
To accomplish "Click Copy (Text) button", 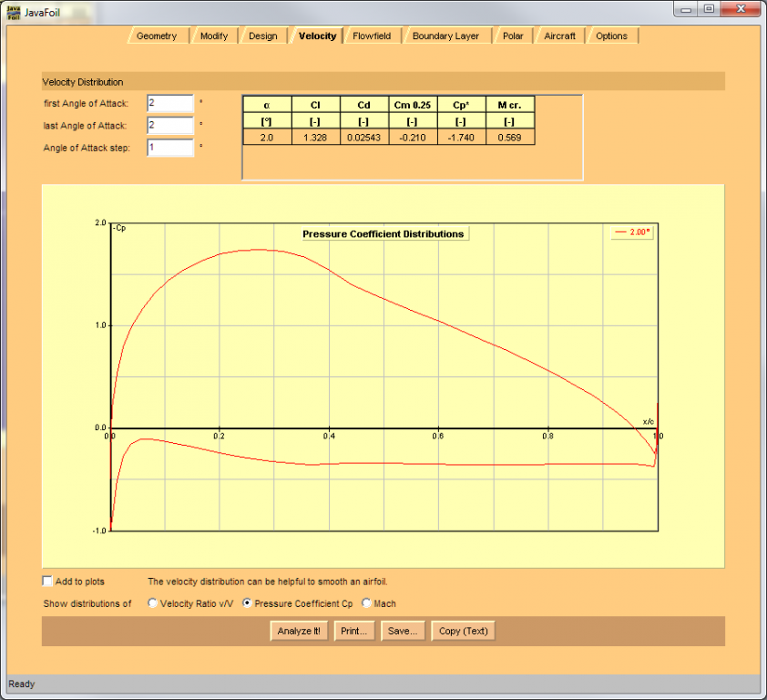I will 463,631.
